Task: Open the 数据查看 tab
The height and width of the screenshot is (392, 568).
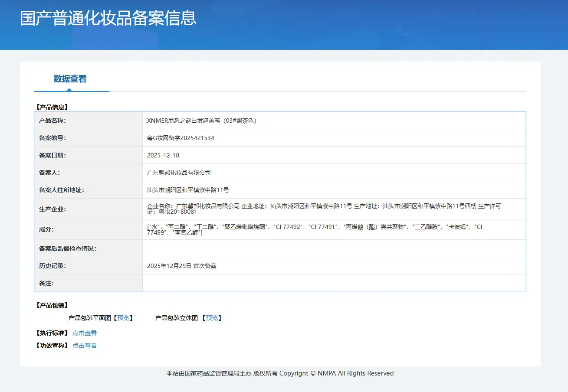Action: click(x=70, y=79)
